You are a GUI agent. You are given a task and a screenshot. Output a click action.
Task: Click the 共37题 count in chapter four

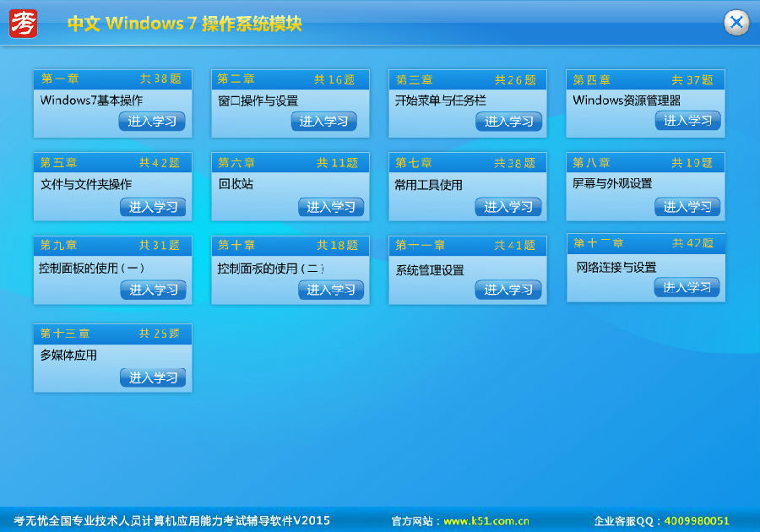[692, 80]
